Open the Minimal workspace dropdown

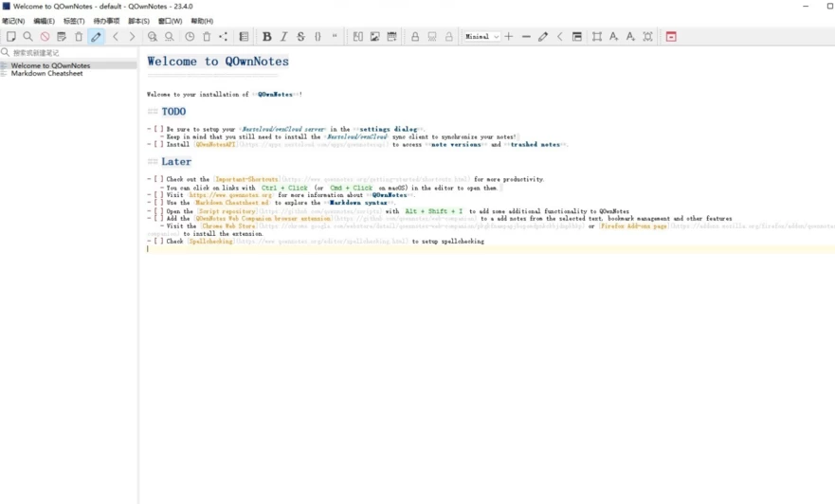481,37
